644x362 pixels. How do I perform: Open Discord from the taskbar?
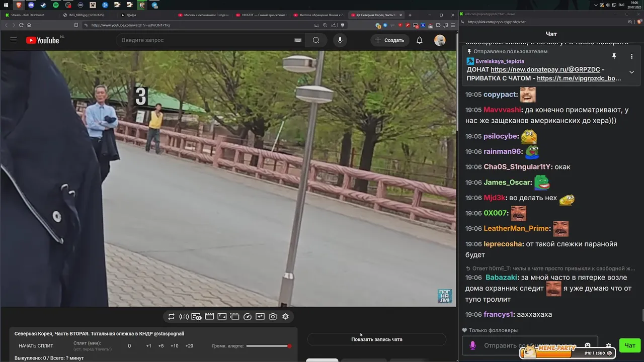pyautogui.click(x=31, y=5)
